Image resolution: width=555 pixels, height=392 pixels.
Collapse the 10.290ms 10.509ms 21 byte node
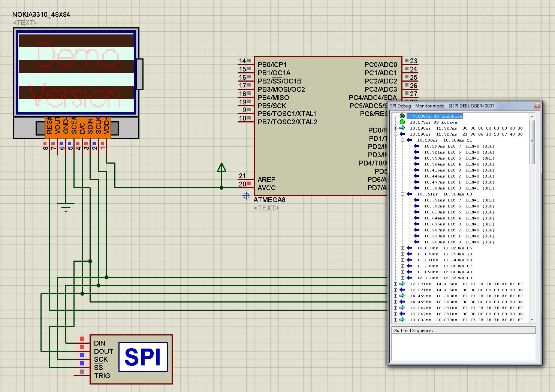click(402, 140)
